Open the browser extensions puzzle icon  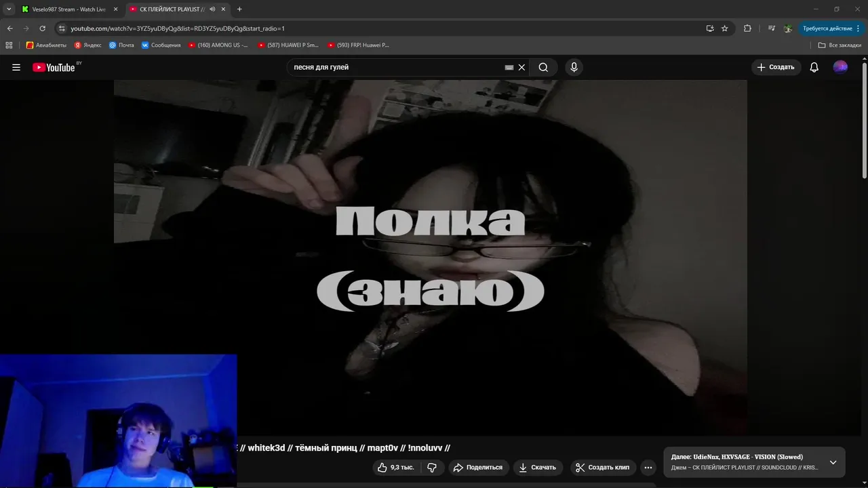[747, 28]
